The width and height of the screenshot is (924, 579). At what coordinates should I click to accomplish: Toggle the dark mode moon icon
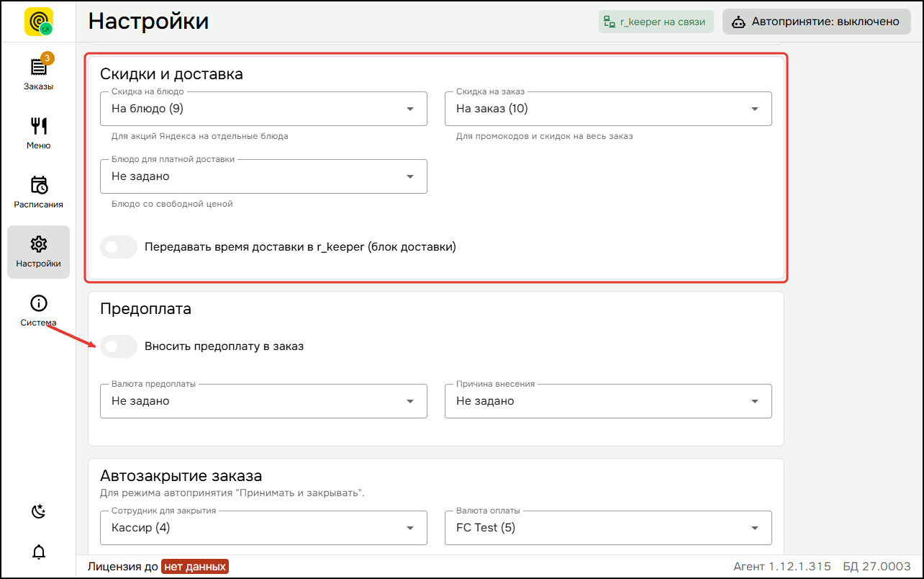tap(39, 511)
